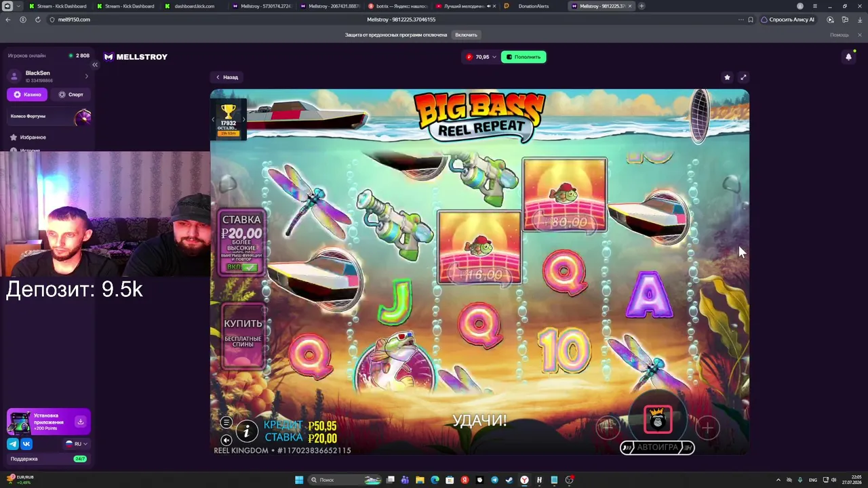This screenshot has width=868, height=488.
Task: Switch to Mellstroy - 5730174 tab
Action: coord(262,6)
